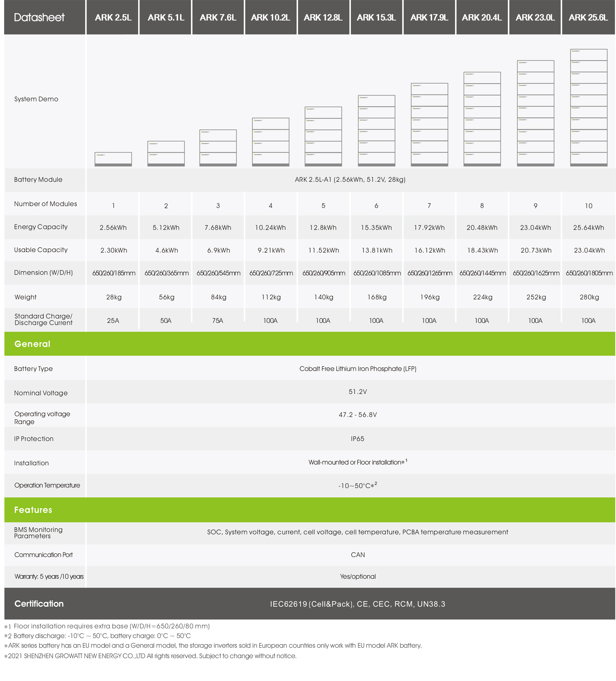Click the 84kg weight cell
Viewport: 616px width, 681px height.
click(x=219, y=297)
